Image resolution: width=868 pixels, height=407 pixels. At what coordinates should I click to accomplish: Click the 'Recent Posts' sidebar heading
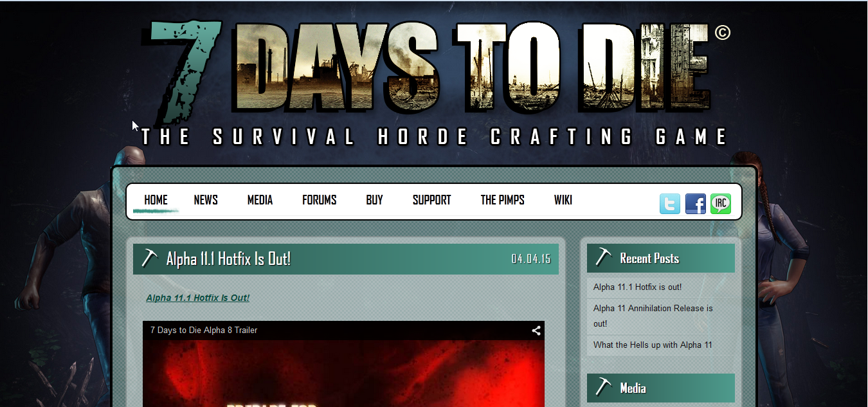649,258
